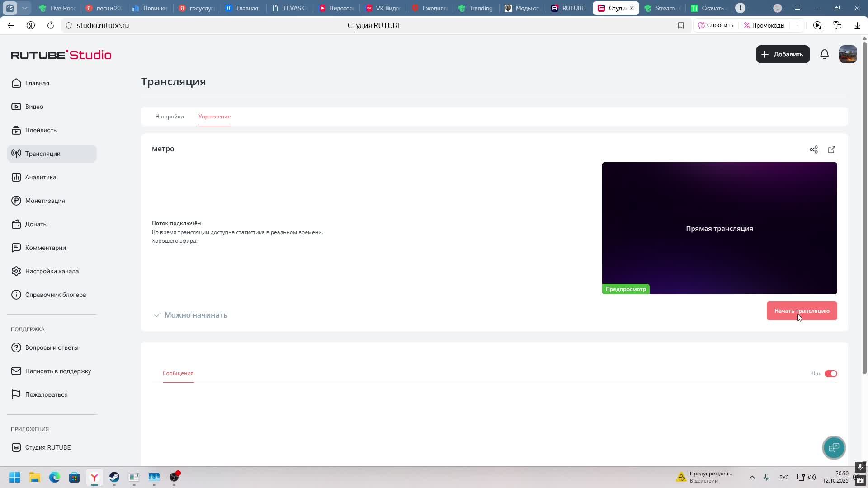Image resolution: width=868 pixels, height=488 pixels.
Task: Open the notifications bell
Action: 824,54
